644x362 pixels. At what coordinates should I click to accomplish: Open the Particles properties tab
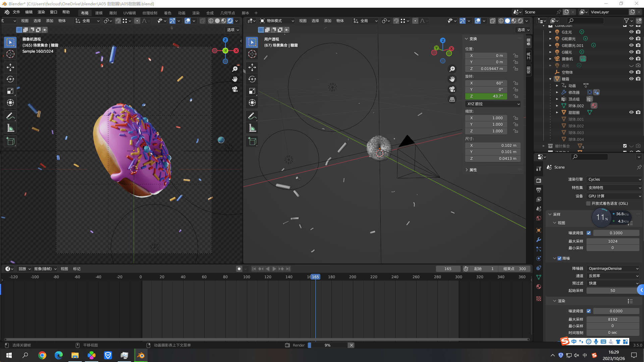tap(539, 249)
